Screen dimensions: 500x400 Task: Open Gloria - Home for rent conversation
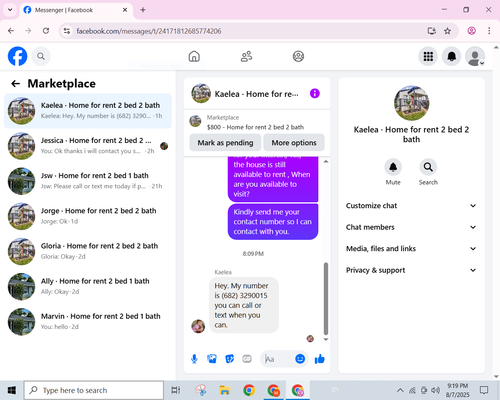click(x=88, y=251)
